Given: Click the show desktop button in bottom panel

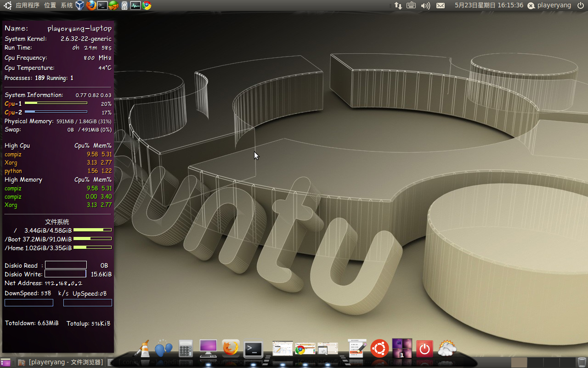Looking at the screenshot, I should 6,362.
